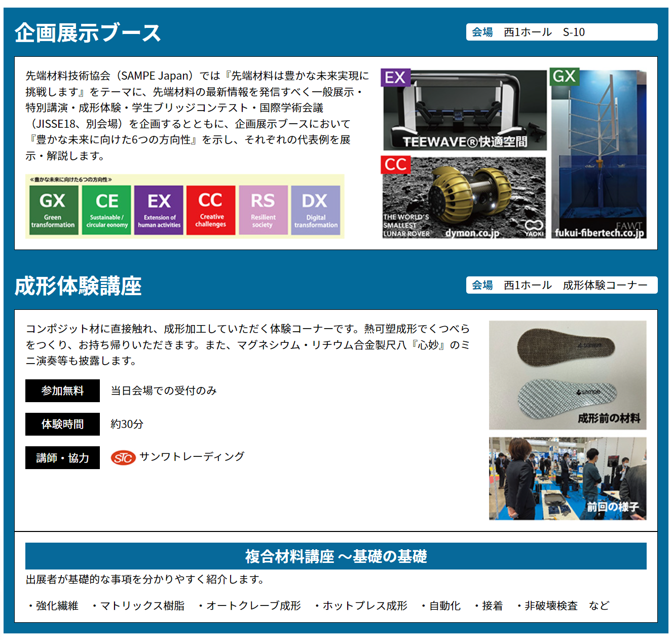Click the dymon.co.jp caption
This screenshot has height=640, width=672.
[472, 233]
